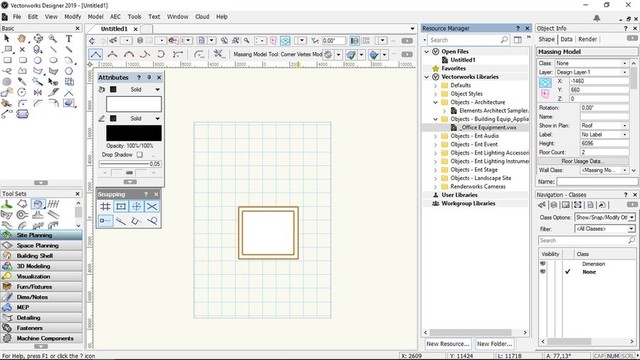This screenshot has width=640, height=360.
Task: Open Resource Manager view toggle icon
Action: pos(518,40)
